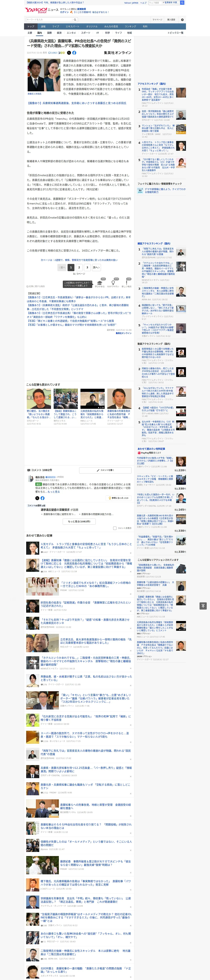The image size is (210, 980).
Task: Open the 橋下徹氏、元兵庫県職員の告発 article
Action: point(86,883)
